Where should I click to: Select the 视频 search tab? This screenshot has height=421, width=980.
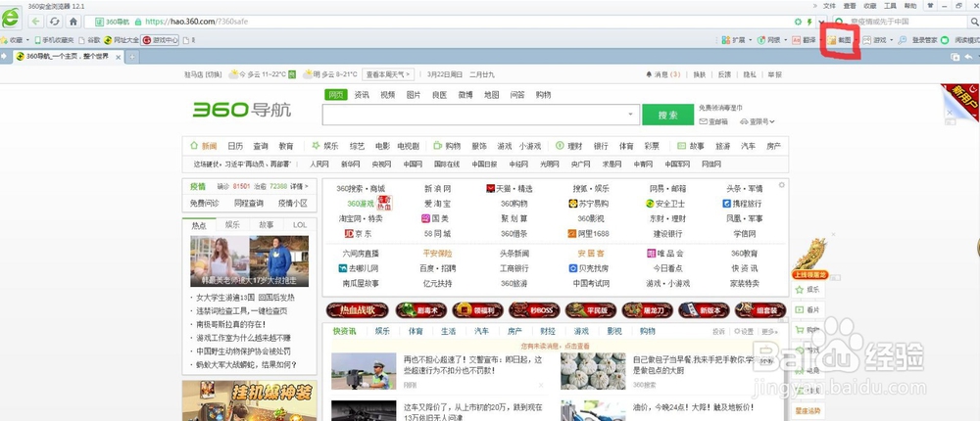(x=387, y=95)
